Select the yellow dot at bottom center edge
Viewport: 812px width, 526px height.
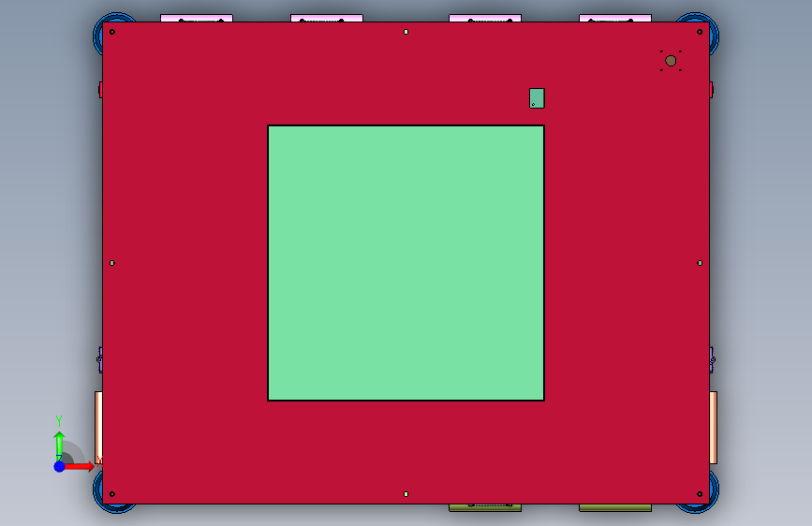tap(406, 494)
